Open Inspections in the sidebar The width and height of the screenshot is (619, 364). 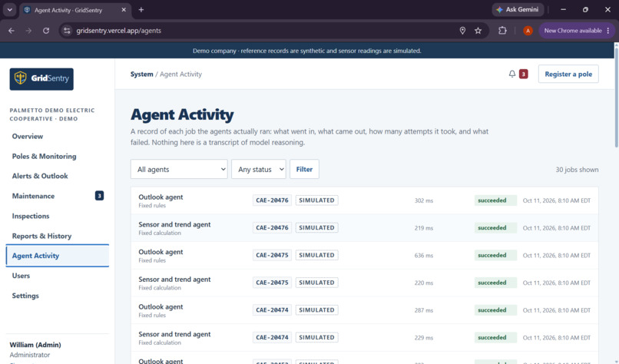[31, 216]
